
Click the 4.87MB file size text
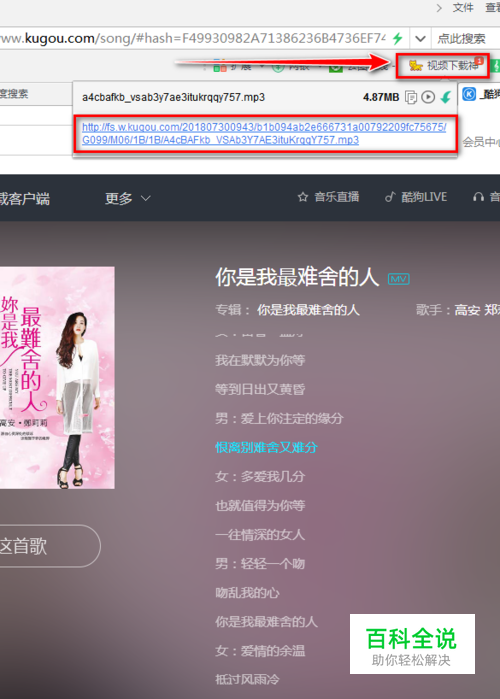click(x=381, y=97)
